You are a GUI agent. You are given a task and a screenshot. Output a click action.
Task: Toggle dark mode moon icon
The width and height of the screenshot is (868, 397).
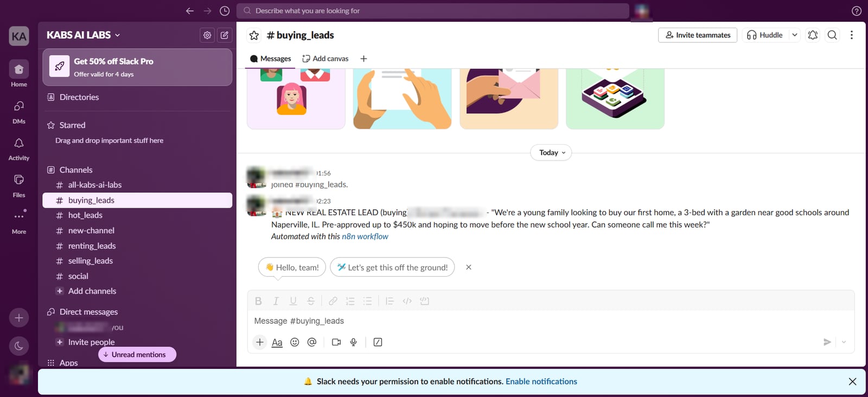click(19, 346)
